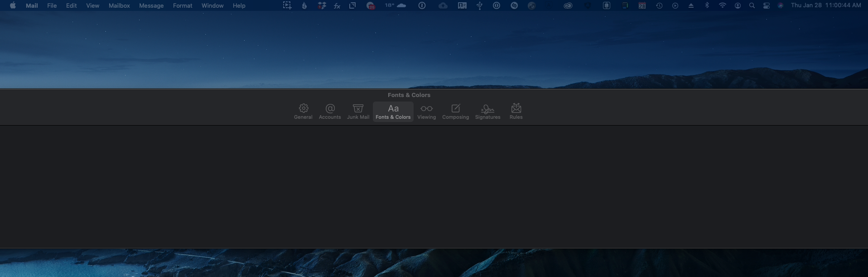Open Spotlight search in menu bar
This screenshot has height=277, width=868.
coord(752,5)
